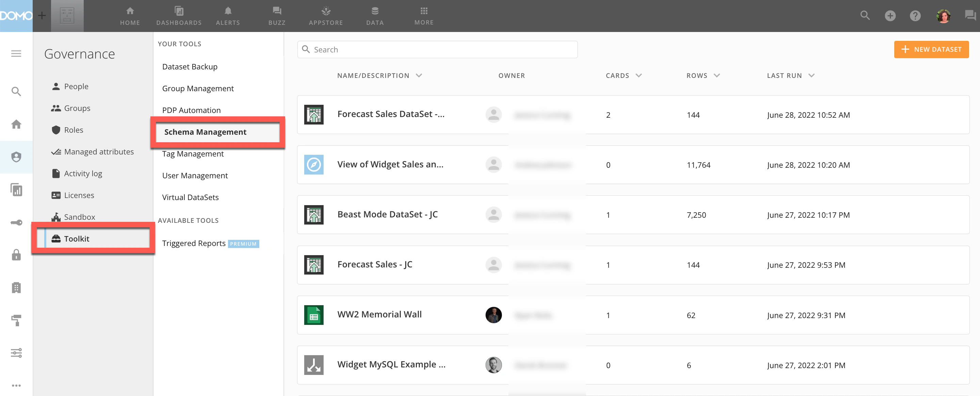Open the Dataset Backup tool
The height and width of the screenshot is (396, 980).
pos(190,67)
